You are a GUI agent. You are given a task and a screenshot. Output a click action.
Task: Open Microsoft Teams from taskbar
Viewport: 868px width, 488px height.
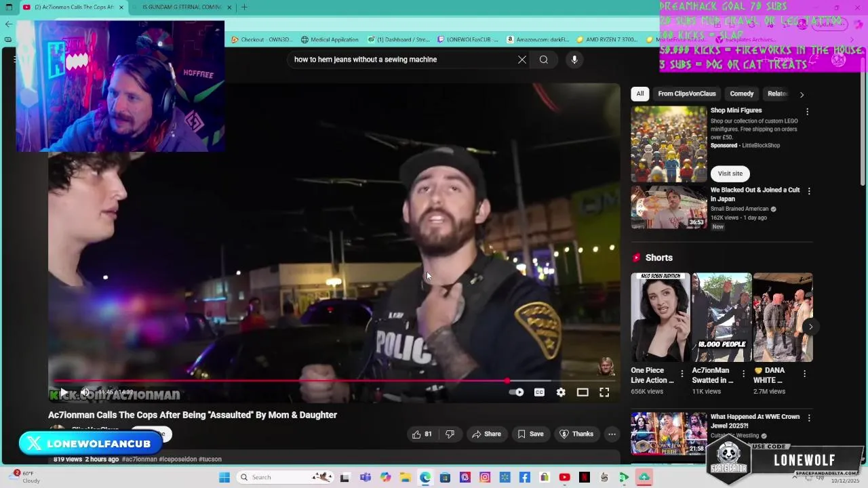coord(366,477)
